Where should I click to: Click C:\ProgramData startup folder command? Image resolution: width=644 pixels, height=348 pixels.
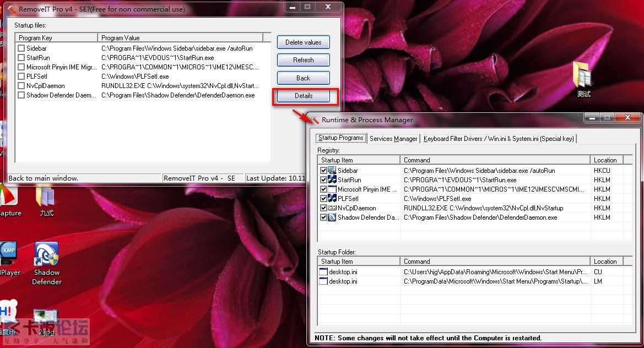[495, 281]
